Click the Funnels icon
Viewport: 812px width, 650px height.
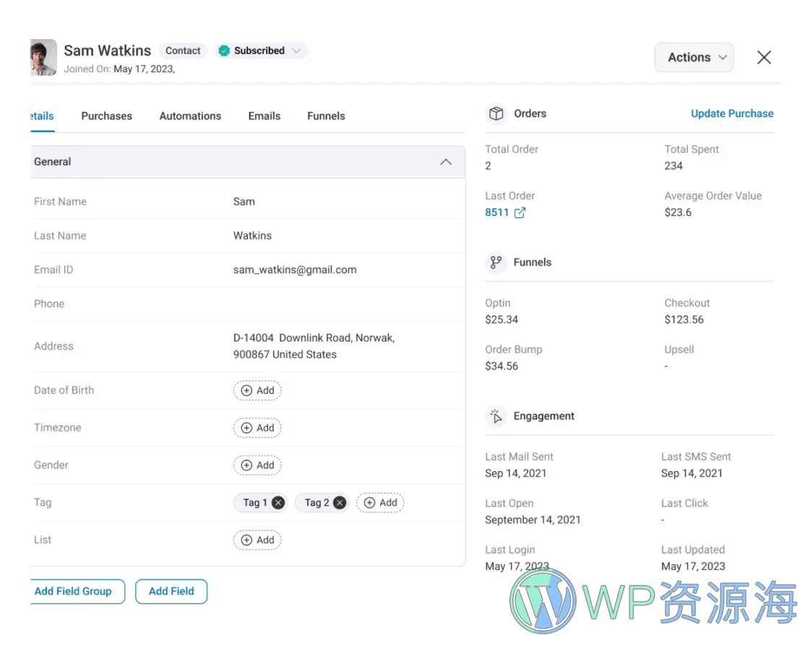pos(496,262)
